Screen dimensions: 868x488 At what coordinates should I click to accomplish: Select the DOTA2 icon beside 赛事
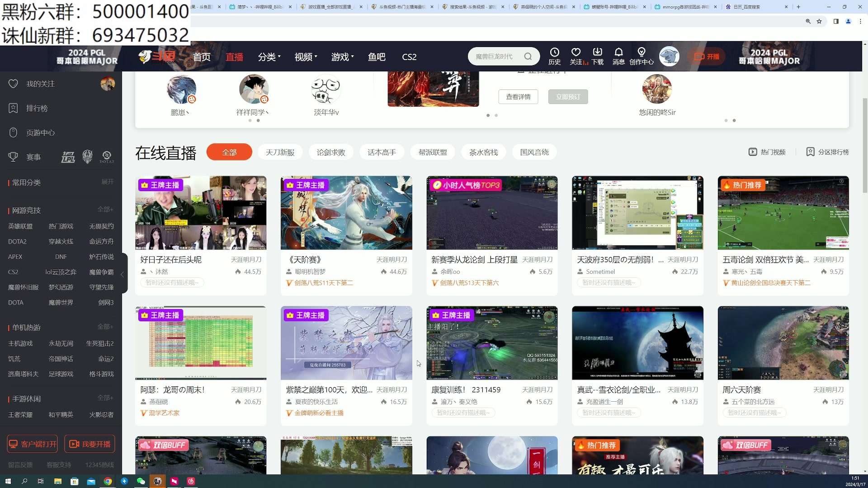click(107, 157)
